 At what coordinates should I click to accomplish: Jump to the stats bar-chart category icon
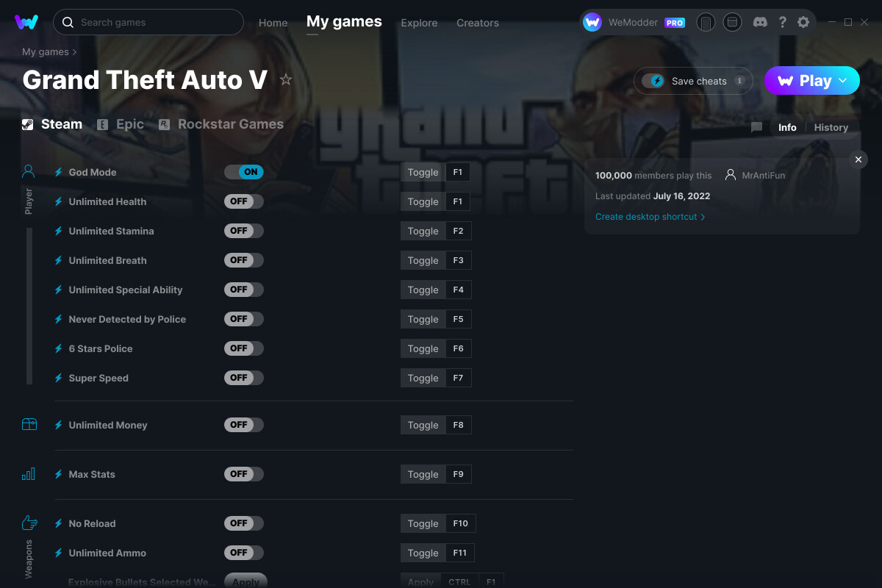29,474
